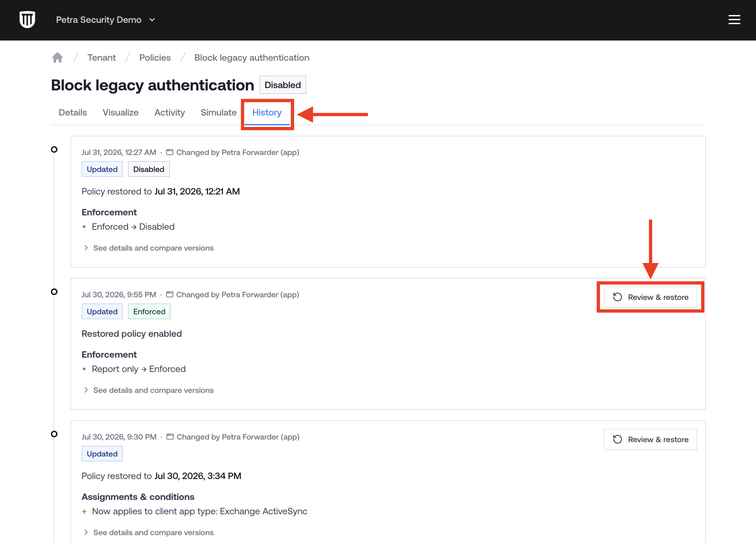Open the hamburger menu icon
The height and width of the screenshot is (543, 756).
coord(734,20)
